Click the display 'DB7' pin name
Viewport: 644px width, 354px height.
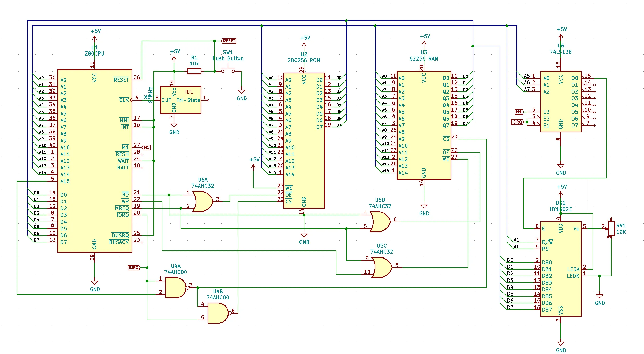(x=547, y=310)
